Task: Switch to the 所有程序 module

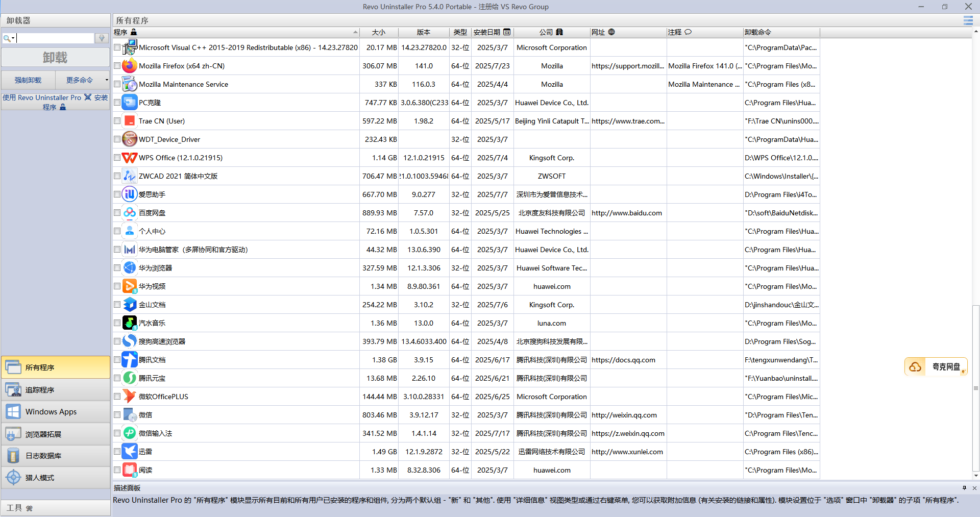Action: coord(56,367)
